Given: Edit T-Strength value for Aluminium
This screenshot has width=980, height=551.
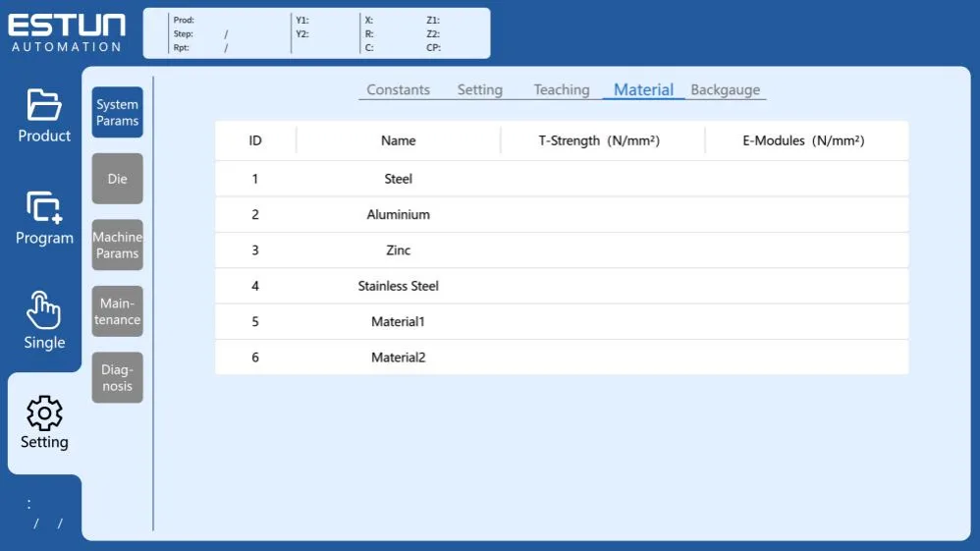Looking at the screenshot, I should [x=603, y=214].
